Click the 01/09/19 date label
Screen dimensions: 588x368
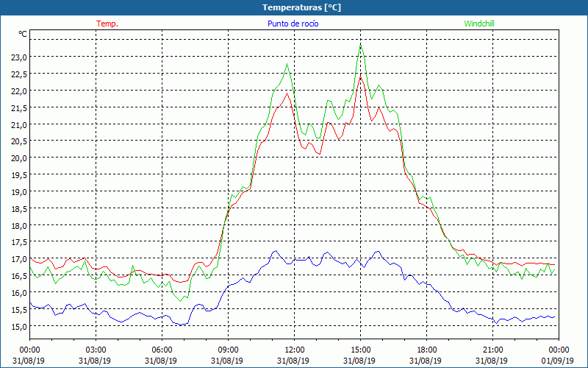[x=557, y=361]
